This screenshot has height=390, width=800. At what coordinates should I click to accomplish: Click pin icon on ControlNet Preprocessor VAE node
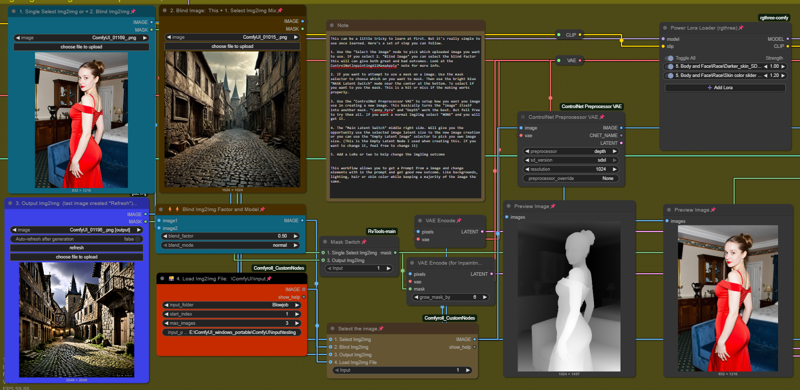pos(602,117)
